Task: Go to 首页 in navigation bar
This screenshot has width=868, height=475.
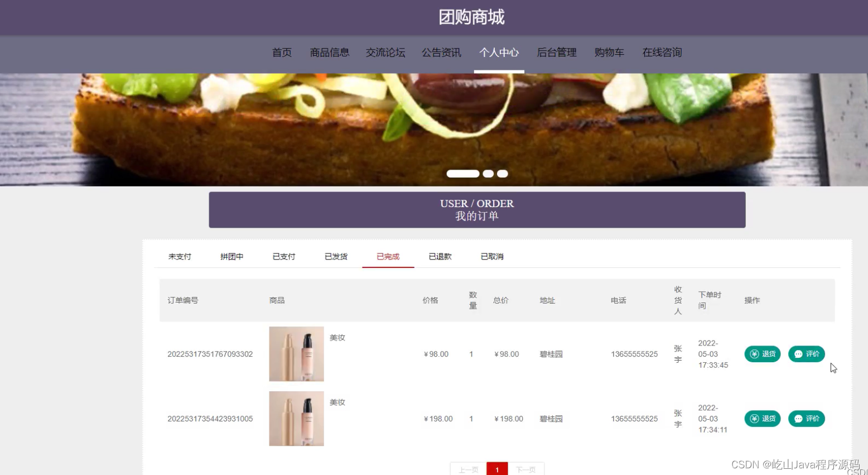Action: point(282,52)
